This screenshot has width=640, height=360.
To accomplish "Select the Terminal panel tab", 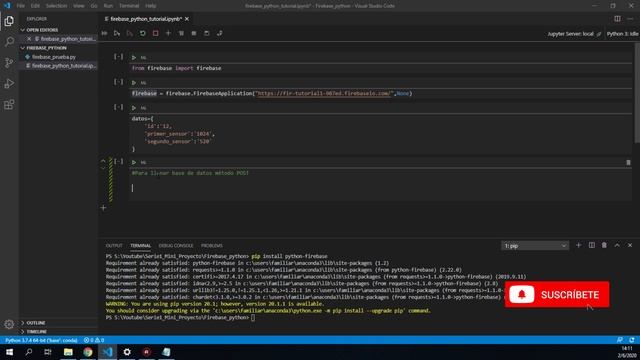I will (140, 246).
